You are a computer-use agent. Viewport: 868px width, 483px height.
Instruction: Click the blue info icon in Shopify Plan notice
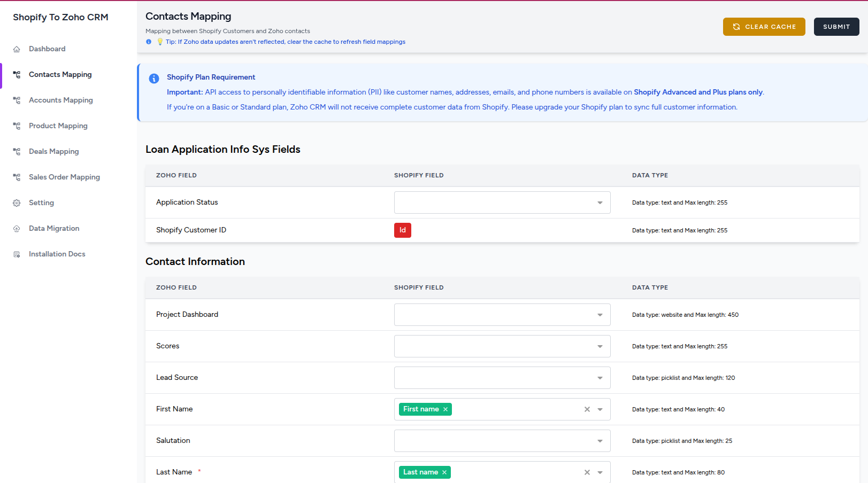(x=154, y=79)
